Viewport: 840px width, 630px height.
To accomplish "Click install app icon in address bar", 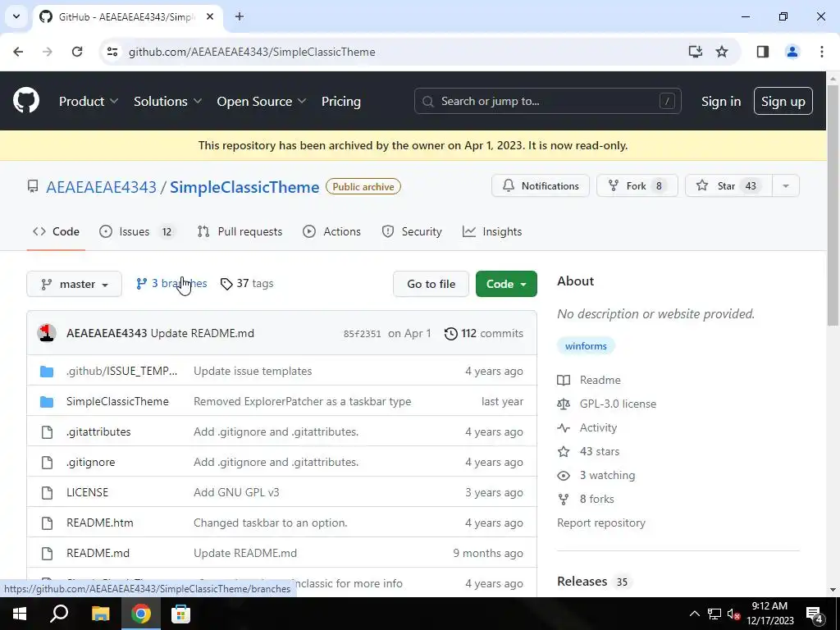I will pyautogui.click(x=695, y=52).
